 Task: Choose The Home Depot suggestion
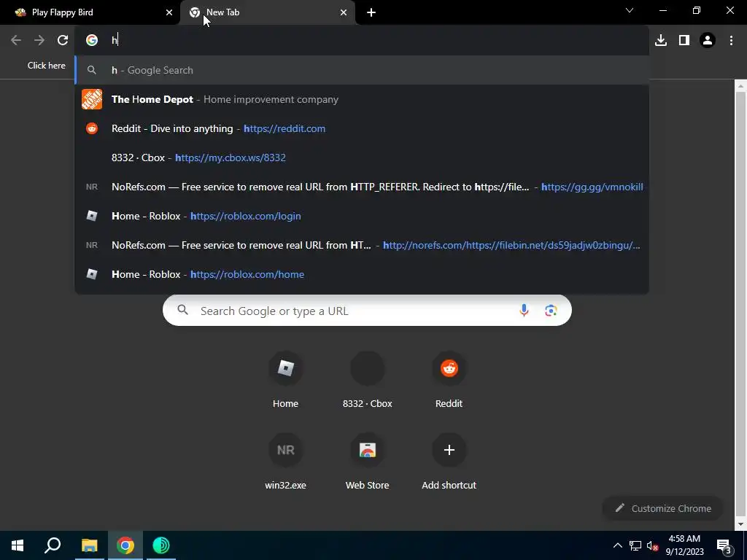[x=362, y=99]
